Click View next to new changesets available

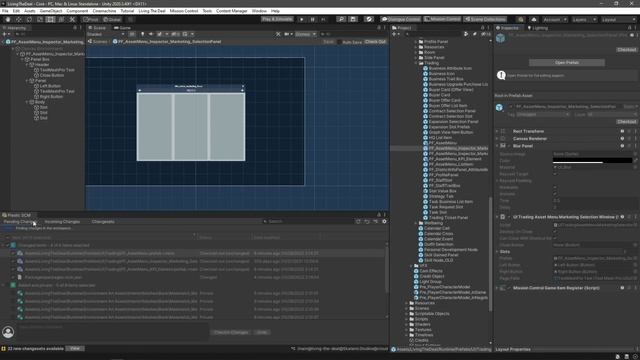pyautogui.click(x=75, y=349)
